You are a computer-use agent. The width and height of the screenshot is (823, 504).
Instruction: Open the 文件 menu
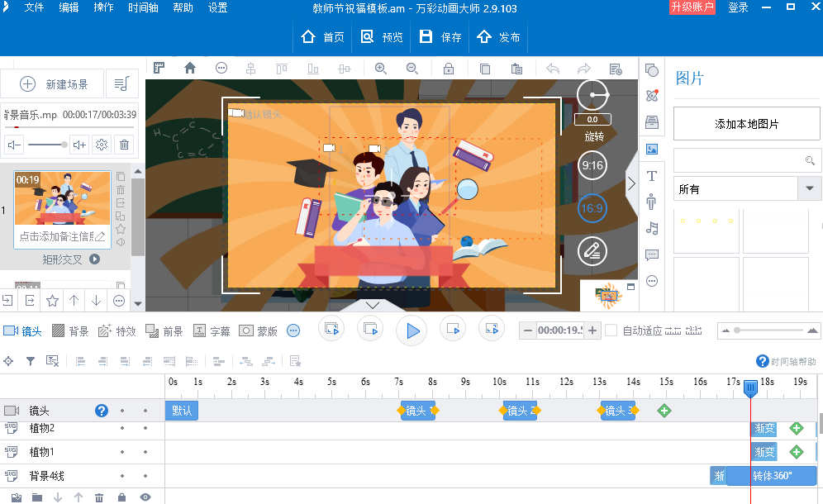[34, 8]
